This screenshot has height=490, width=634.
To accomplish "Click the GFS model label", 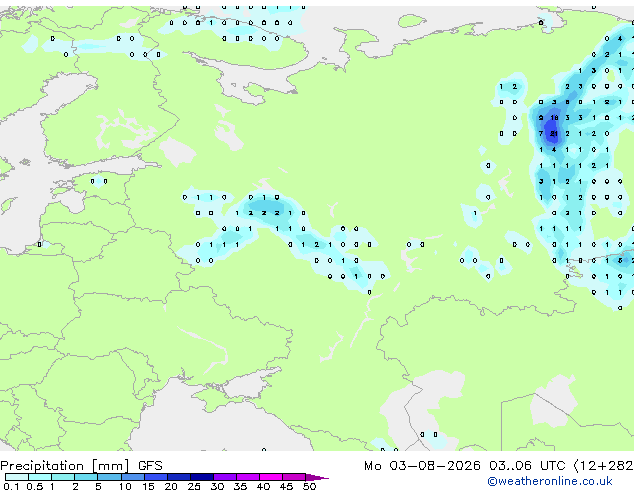I will (x=150, y=466).
